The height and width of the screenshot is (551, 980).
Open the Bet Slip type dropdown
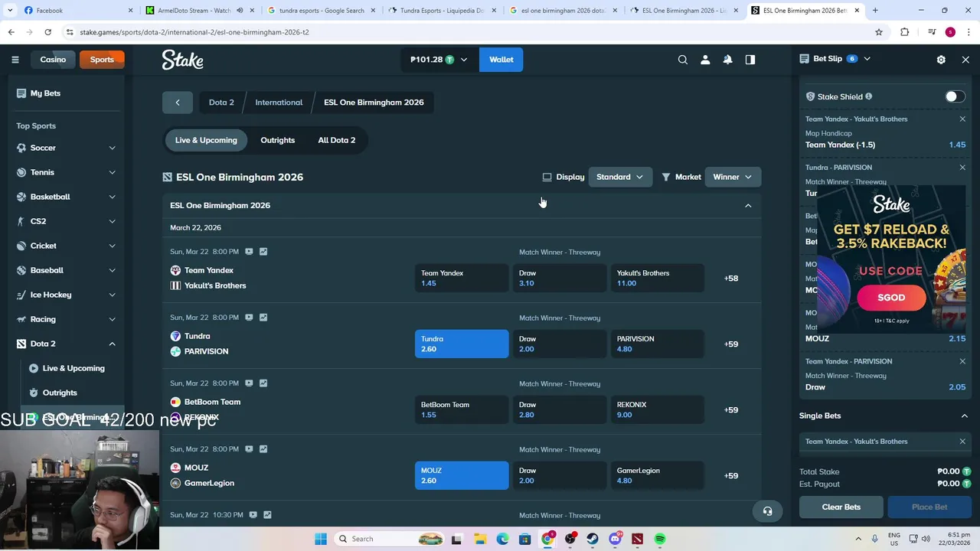(x=867, y=59)
